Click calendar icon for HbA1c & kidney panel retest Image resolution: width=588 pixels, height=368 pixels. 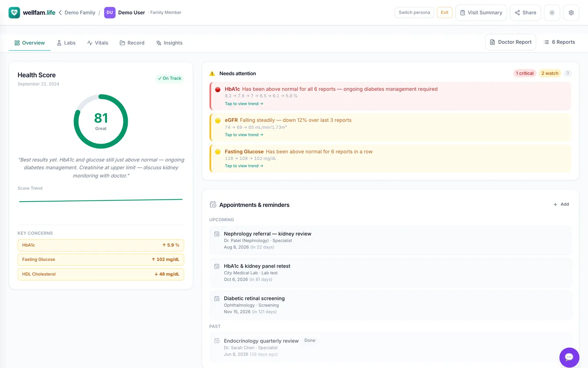coord(217,266)
